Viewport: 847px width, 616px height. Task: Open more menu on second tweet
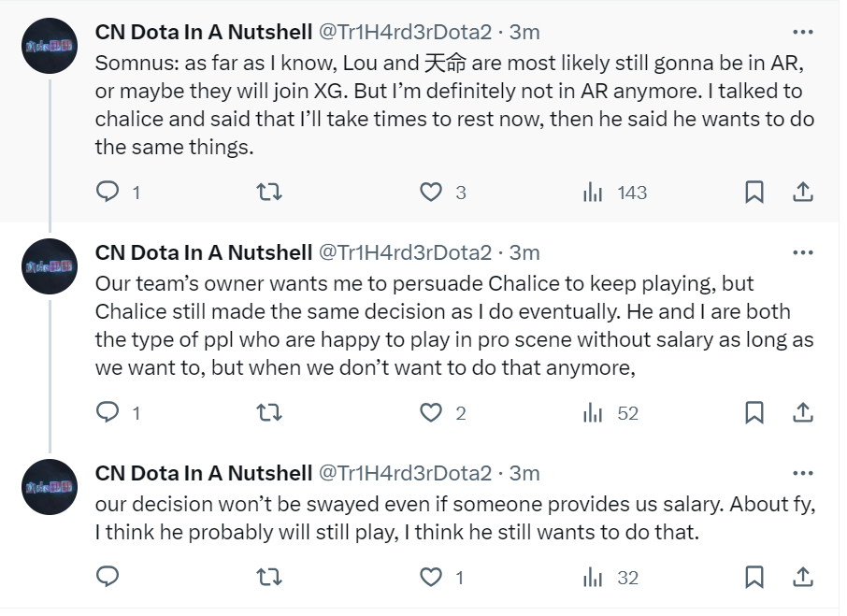click(802, 252)
